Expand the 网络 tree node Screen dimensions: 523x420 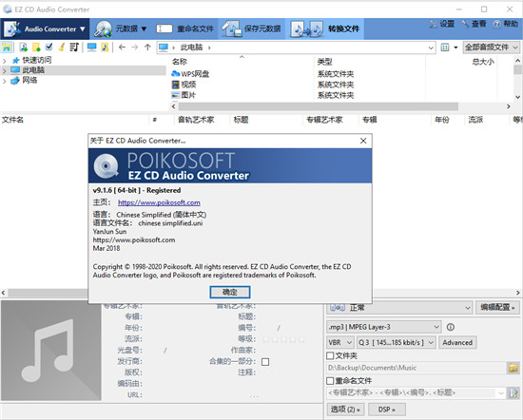click(x=5, y=81)
